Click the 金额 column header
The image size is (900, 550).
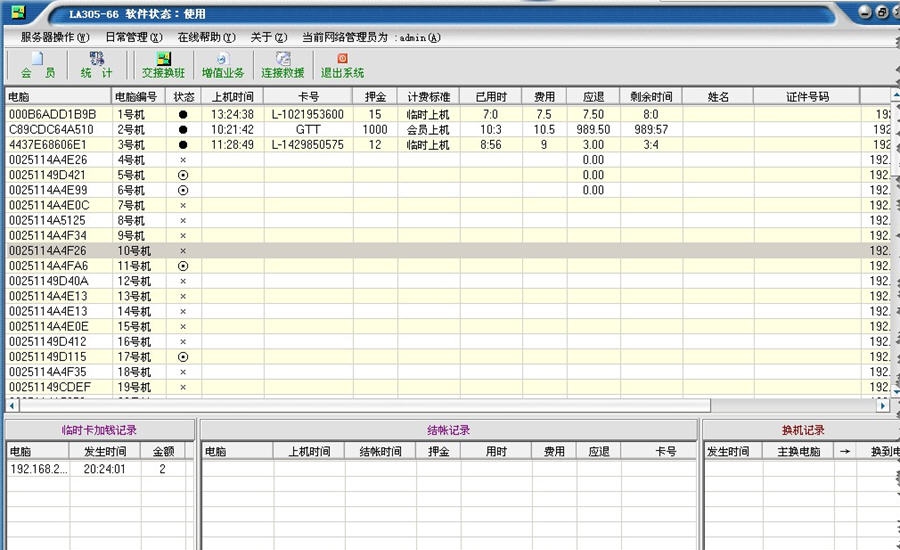point(163,452)
